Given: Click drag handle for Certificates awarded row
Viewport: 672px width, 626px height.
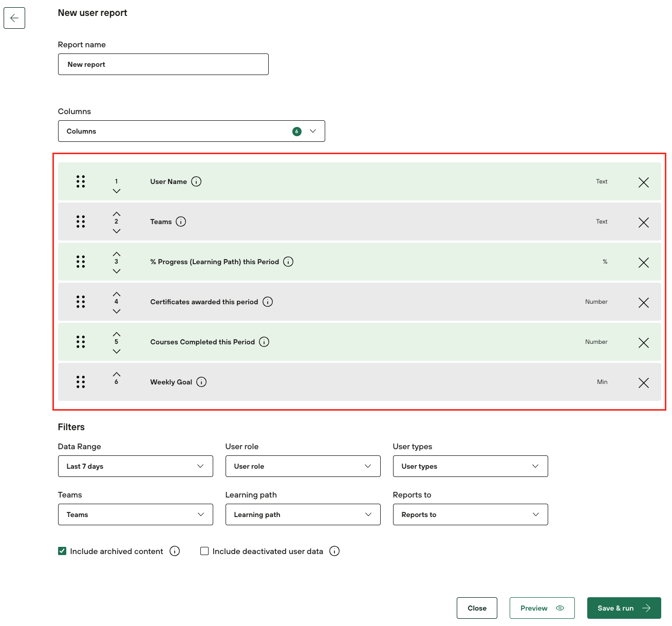Looking at the screenshot, I should click(81, 302).
